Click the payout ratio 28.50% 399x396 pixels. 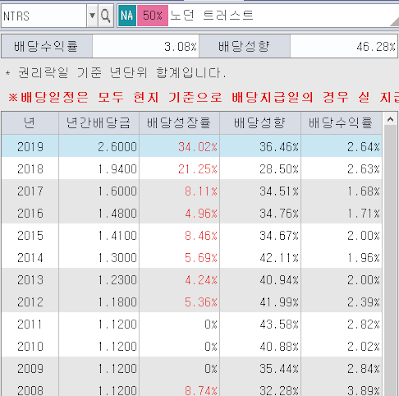click(x=279, y=169)
